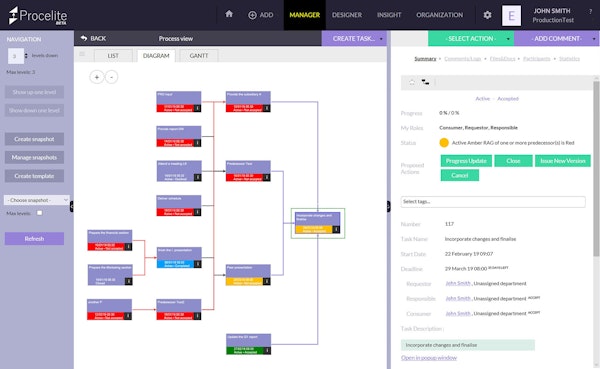Click the plus ADD icon in the top bar

pos(253,15)
